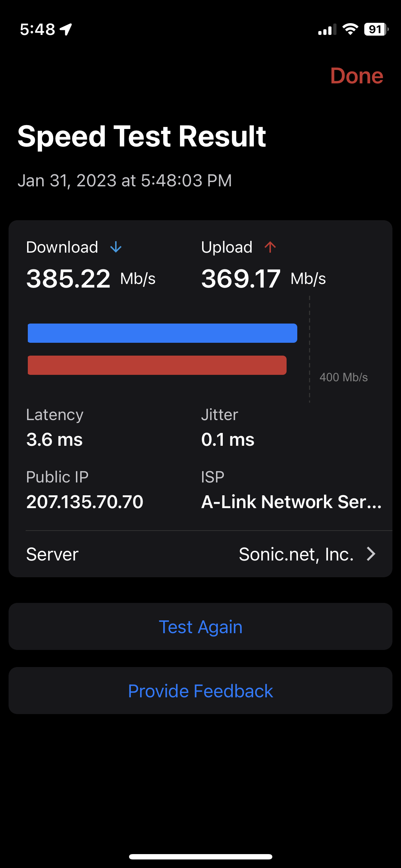Tap the location arrow in status bar

click(66, 29)
